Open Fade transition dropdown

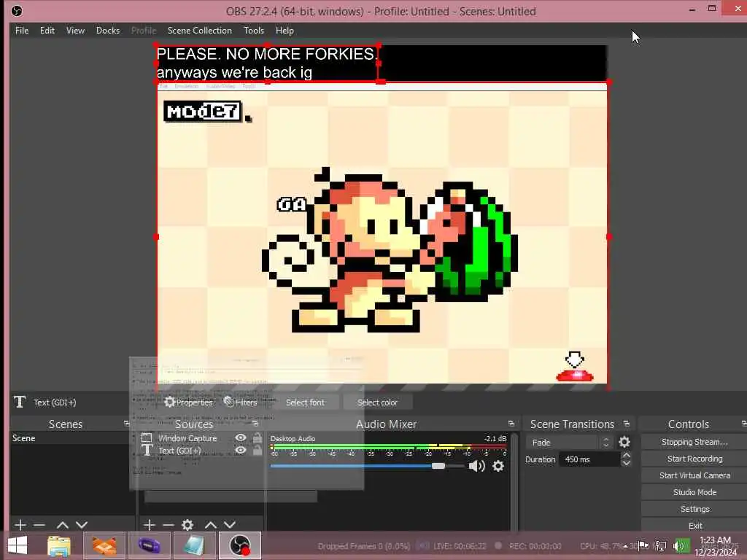569,443
